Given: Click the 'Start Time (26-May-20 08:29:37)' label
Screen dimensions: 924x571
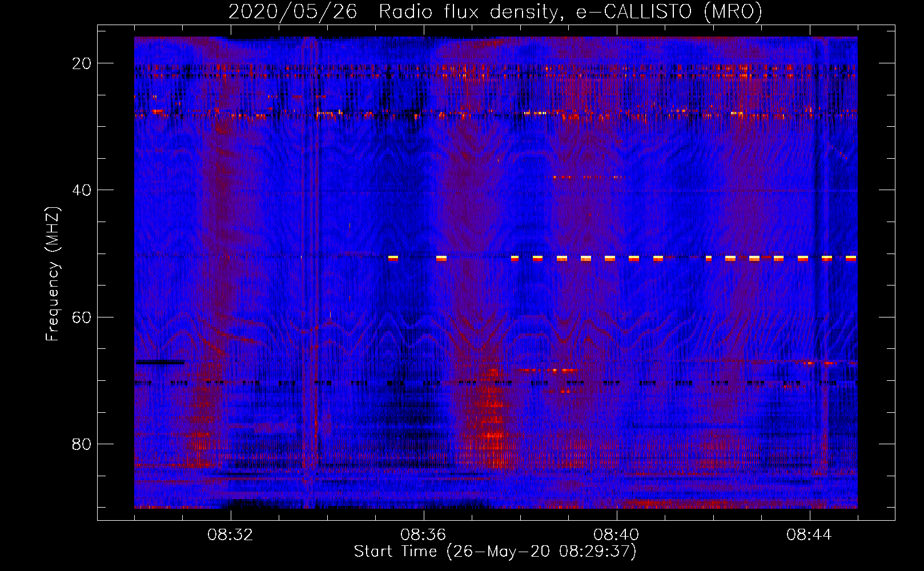Looking at the screenshot, I should [495, 552].
